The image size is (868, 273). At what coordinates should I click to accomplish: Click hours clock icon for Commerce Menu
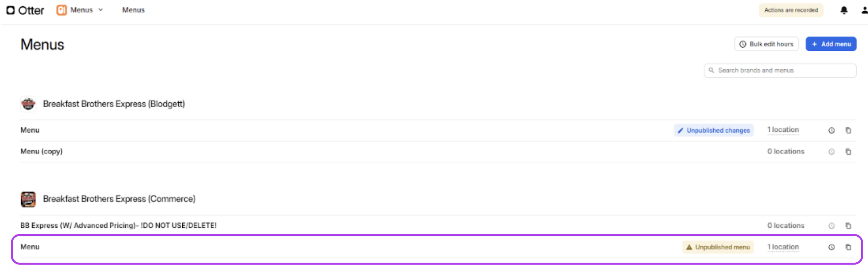click(831, 247)
